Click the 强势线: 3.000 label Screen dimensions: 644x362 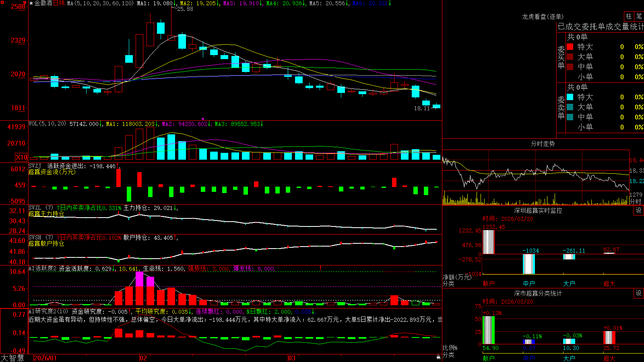[x=208, y=269]
